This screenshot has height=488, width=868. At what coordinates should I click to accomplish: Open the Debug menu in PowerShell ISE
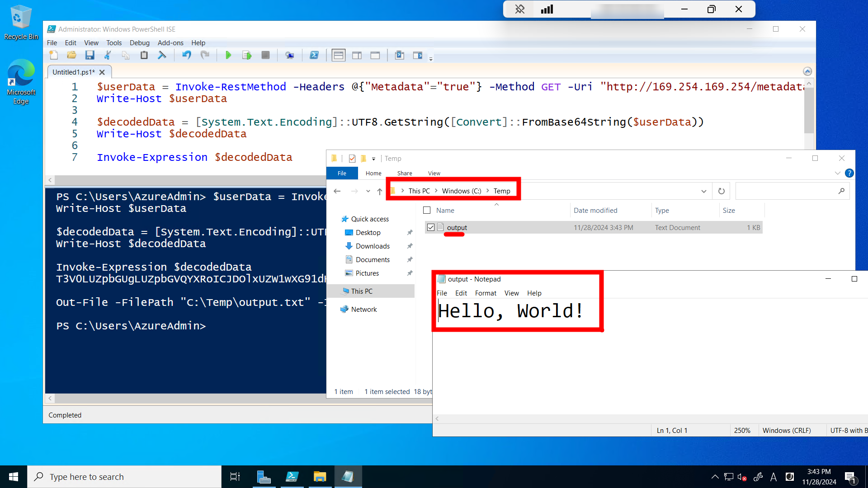coord(139,42)
